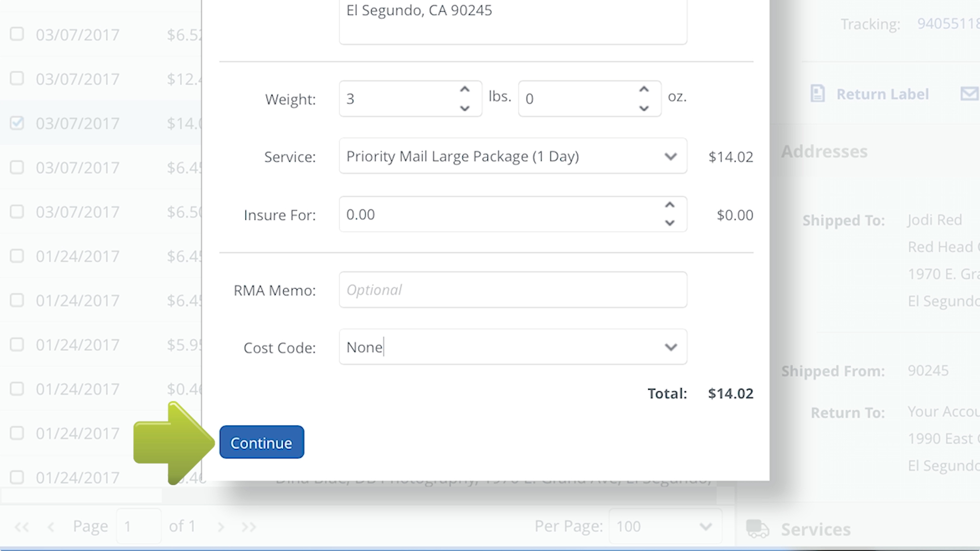Screen dimensions: 980x551
Task: Uncheck the selected $14 shipment from 03/07/2017
Action: (17, 123)
